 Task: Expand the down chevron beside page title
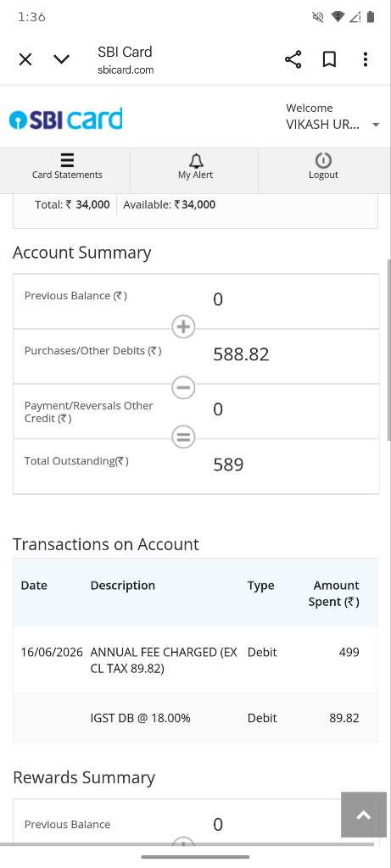pyautogui.click(x=61, y=59)
